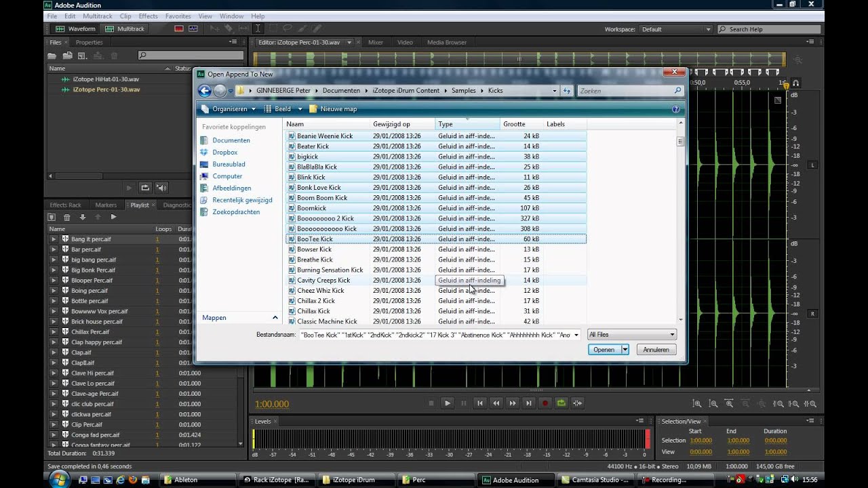This screenshot has height=488, width=868.
Task: Open the Workspace Default dropdown
Action: [675, 29]
